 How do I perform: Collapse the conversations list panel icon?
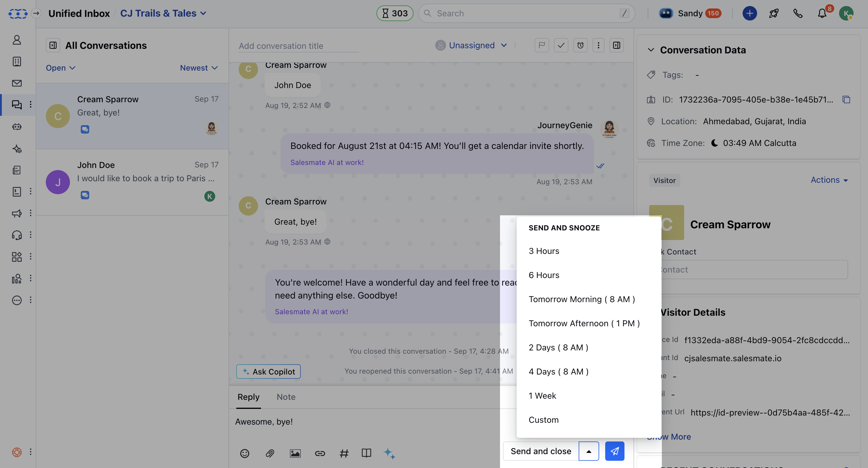click(53, 45)
